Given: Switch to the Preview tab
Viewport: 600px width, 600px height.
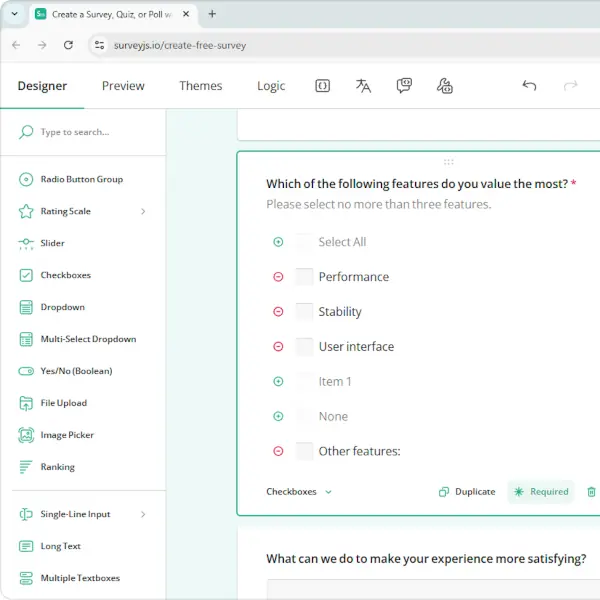Looking at the screenshot, I should [123, 86].
